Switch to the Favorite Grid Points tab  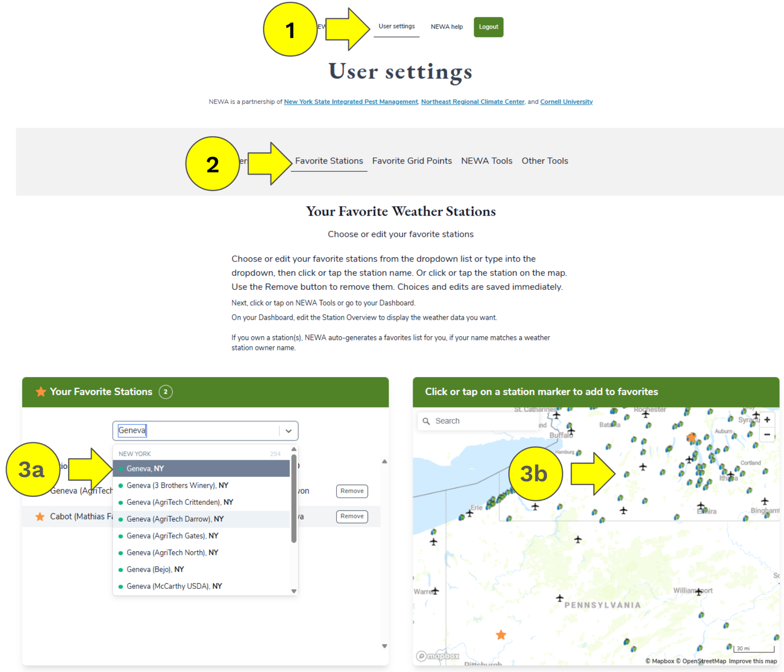(x=412, y=161)
